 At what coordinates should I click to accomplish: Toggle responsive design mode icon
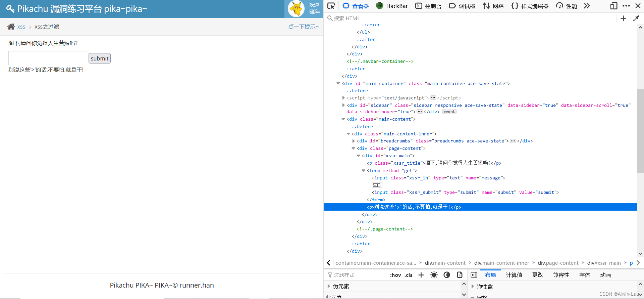tap(614, 6)
